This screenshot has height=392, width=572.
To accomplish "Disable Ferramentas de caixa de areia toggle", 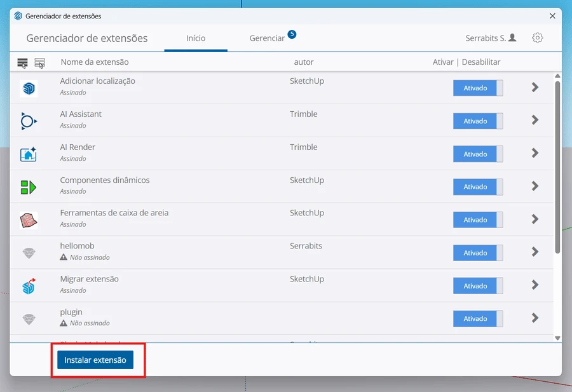I will tap(478, 220).
